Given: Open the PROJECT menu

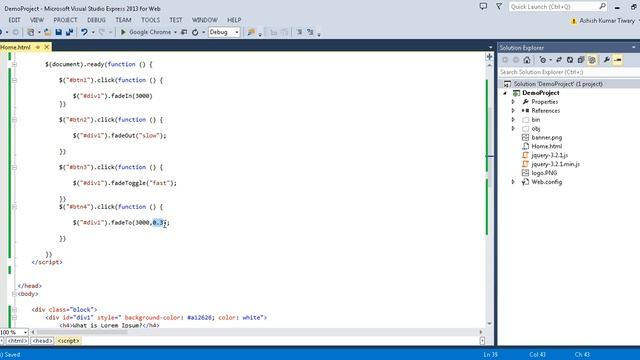Looking at the screenshot, I should click(65, 20).
